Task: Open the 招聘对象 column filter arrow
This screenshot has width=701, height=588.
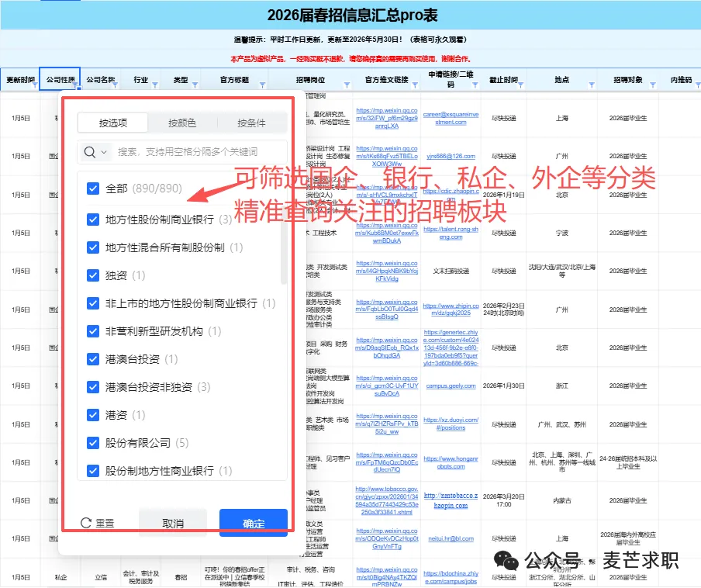Action: pos(653,85)
